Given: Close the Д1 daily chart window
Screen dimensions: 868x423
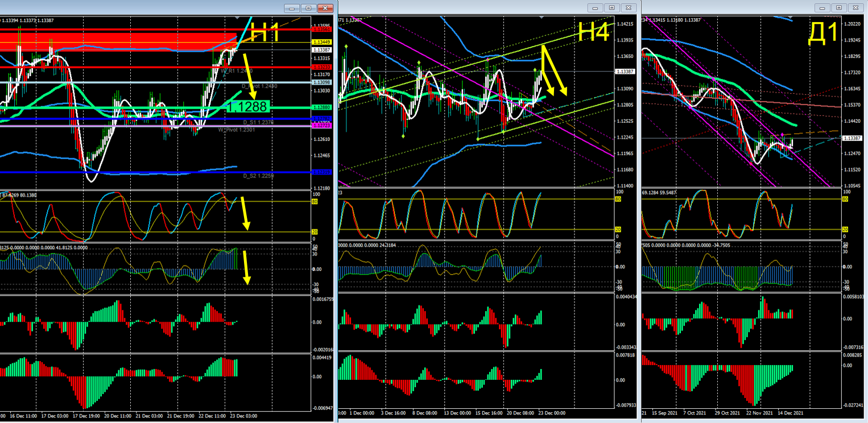Looking at the screenshot, I should coord(855,8).
